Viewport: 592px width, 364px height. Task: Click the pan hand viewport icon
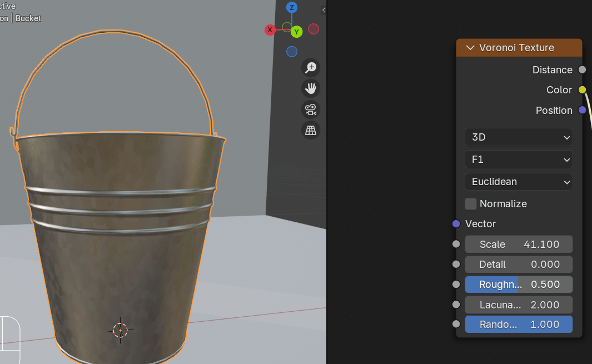pyautogui.click(x=311, y=88)
